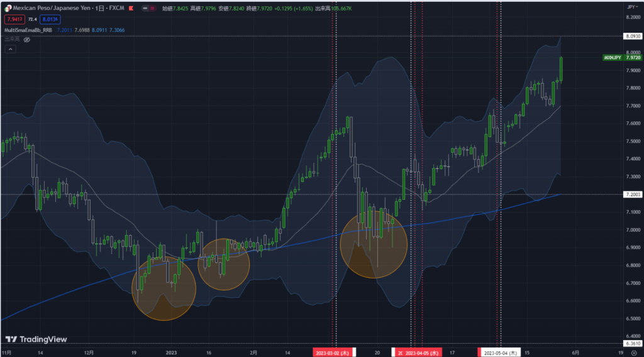The image size is (644, 357).
Task: Select the 2023-03-02 date marker on timeline
Action: [333, 353]
